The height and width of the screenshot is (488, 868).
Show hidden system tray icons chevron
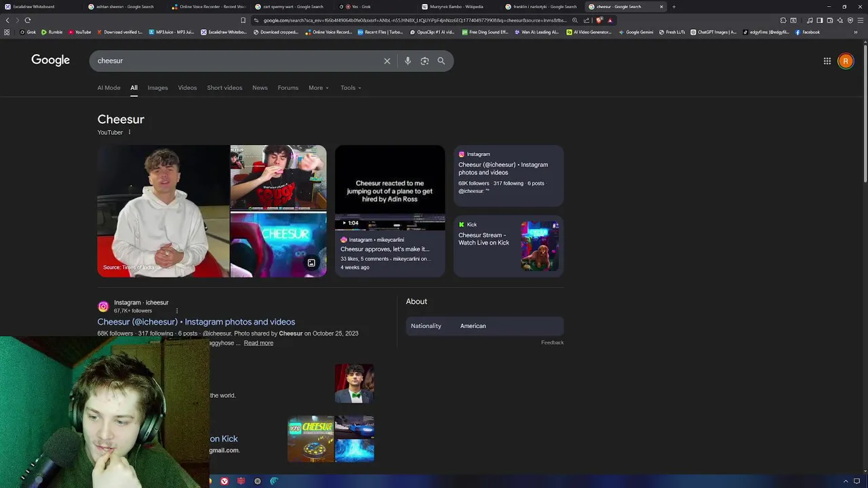(846, 481)
